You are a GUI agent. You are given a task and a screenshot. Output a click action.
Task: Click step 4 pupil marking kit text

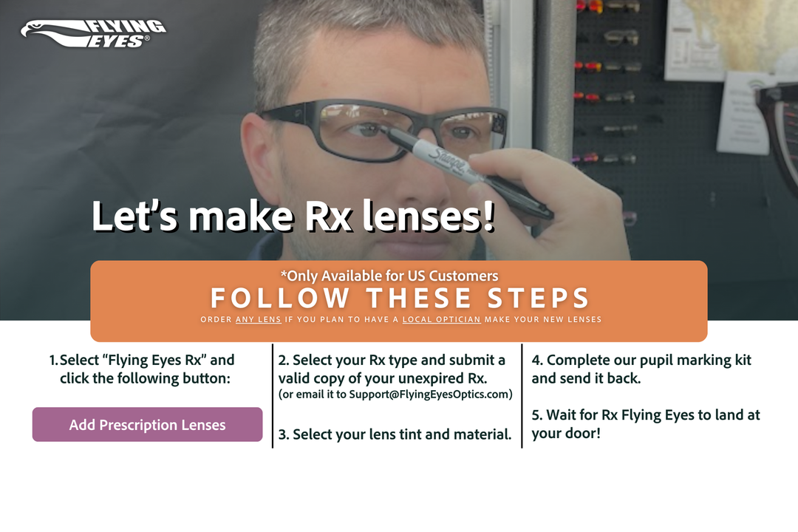tap(641, 369)
